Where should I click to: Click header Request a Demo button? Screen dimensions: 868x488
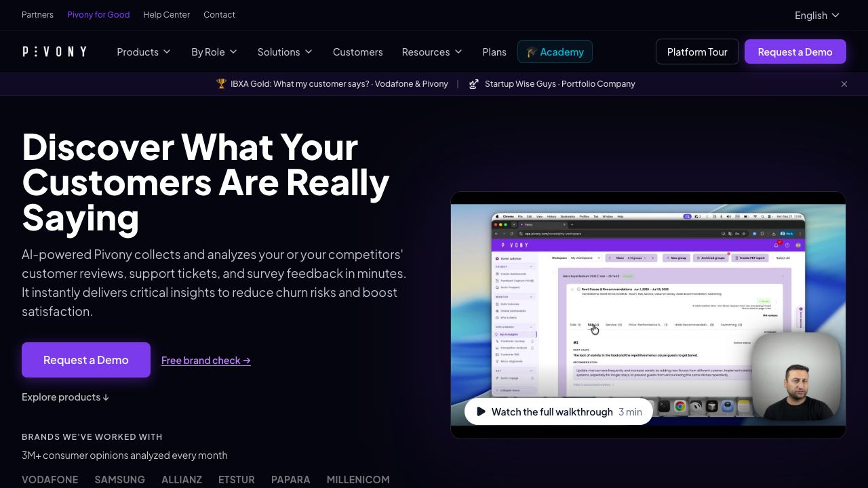tap(795, 52)
